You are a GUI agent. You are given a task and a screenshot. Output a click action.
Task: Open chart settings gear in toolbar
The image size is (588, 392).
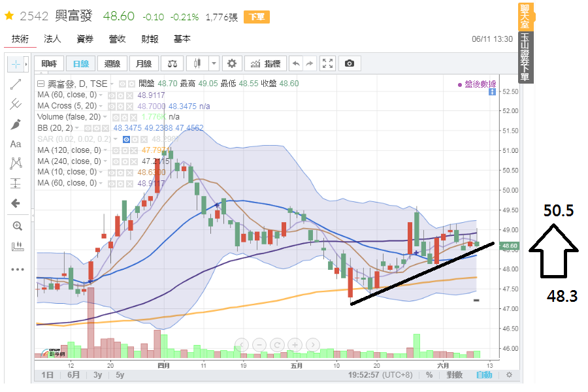point(232,64)
